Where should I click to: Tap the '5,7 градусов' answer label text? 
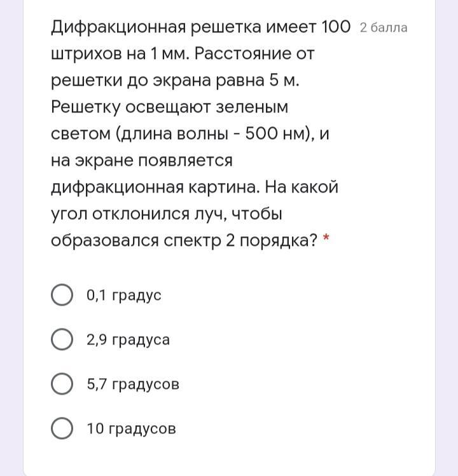pos(133,384)
